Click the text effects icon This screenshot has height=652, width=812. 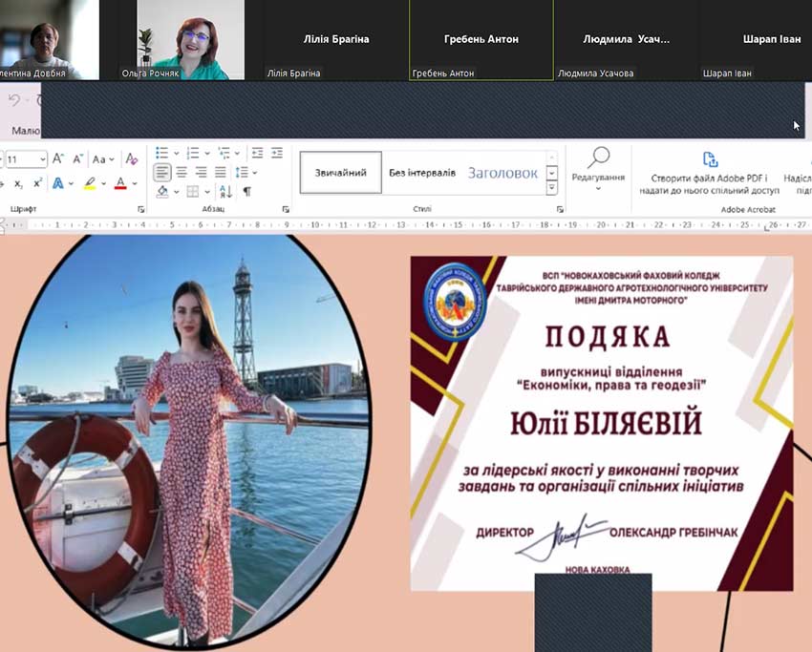coord(58,183)
